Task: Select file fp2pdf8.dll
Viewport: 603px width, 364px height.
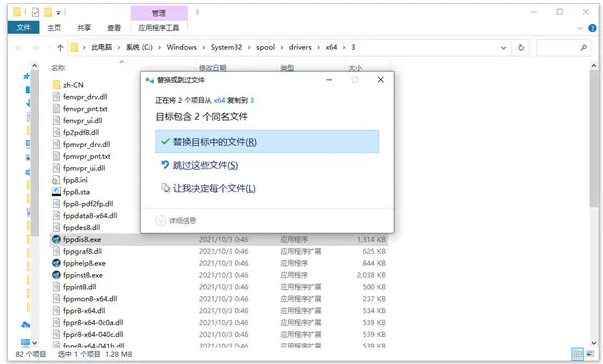Action: (81, 133)
